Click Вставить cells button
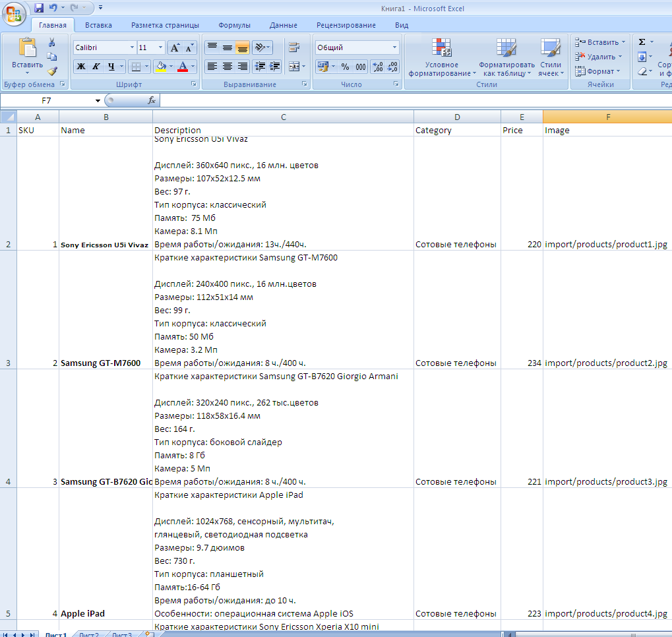This screenshot has height=637, width=672. pos(600,42)
